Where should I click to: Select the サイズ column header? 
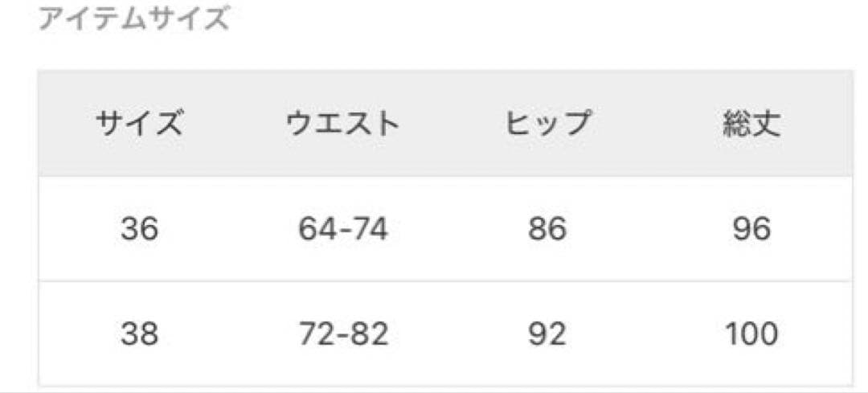[140, 125]
